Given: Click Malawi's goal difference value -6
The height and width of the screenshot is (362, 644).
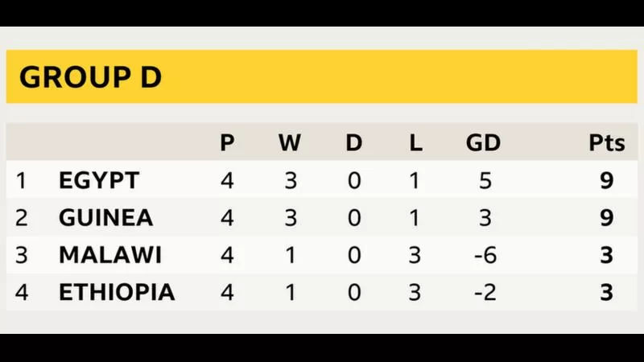Looking at the screenshot, I should (484, 255).
